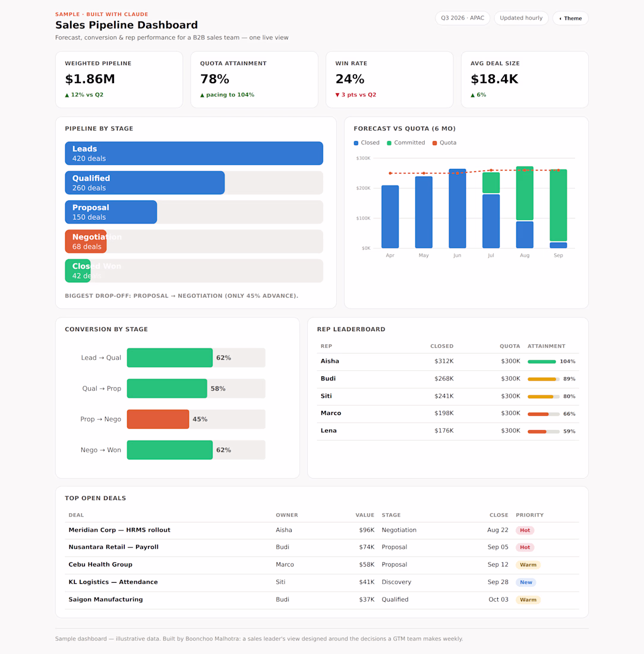Click the Win Rate 24% value
Viewport: 644px width, 654px height.
350,79
